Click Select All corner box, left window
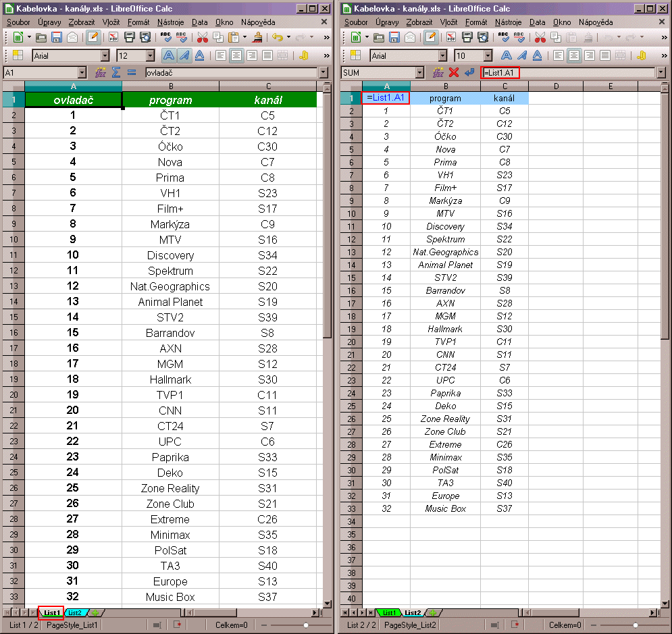The height and width of the screenshot is (634, 672). [14, 86]
